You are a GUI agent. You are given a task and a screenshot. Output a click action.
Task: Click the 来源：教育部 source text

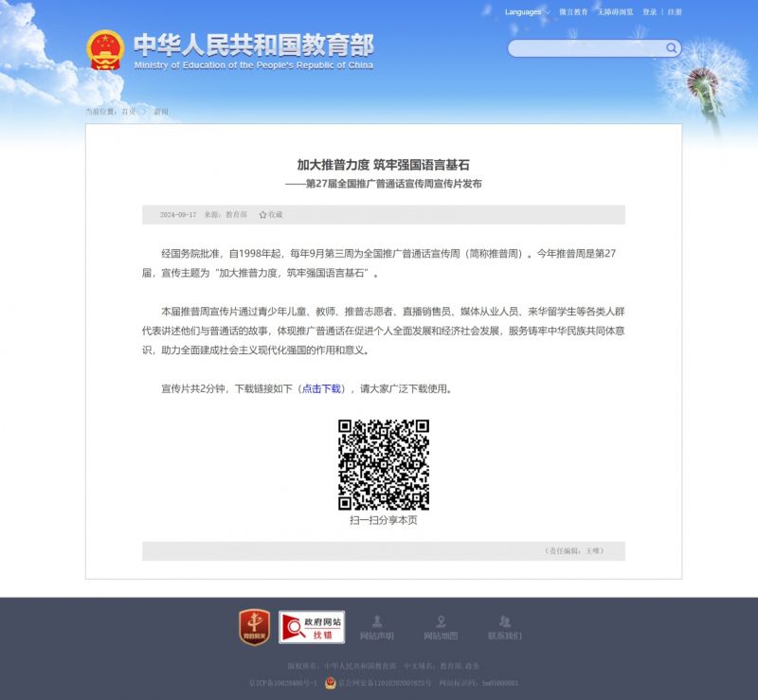point(226,215)
